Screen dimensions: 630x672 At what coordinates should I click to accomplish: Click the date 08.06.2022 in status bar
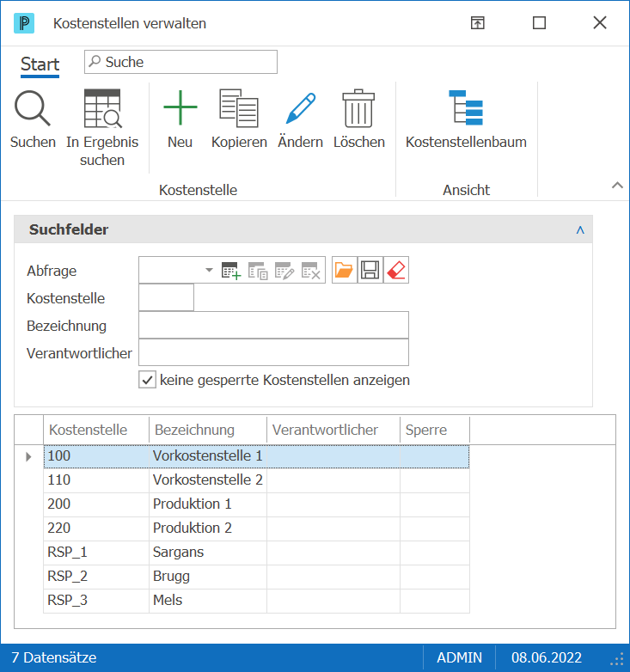[547, 657]
